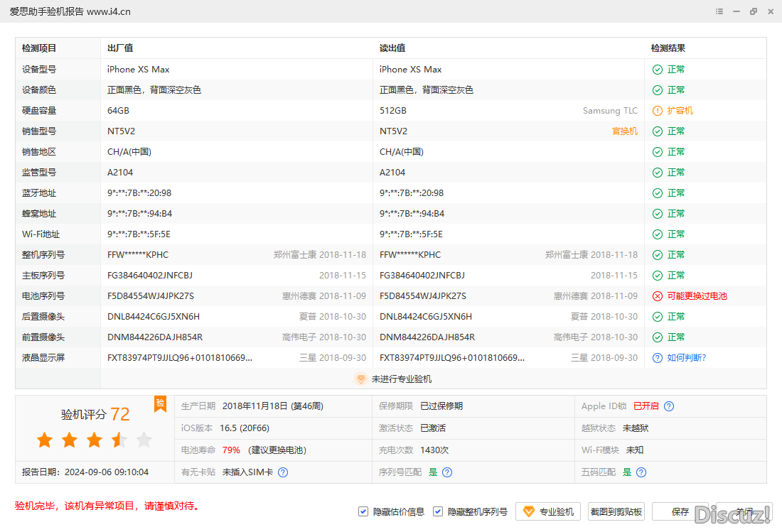Click the 专业验机 button
The image size is (782, 532).
(548, 511)
